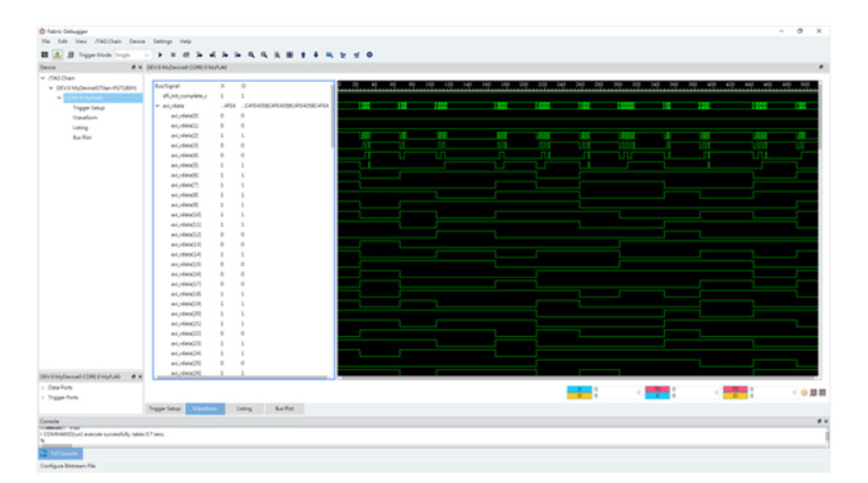868x483 pixels.
Task: Click the chip icon beside Trigger Mode label
Action: pos(70,54)
